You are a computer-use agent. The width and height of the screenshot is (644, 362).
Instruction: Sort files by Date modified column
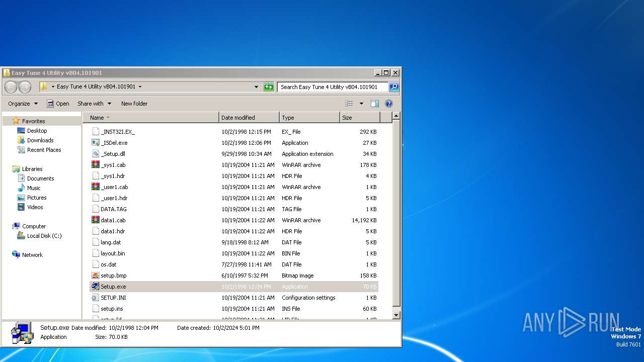click(x=249, y=118)
